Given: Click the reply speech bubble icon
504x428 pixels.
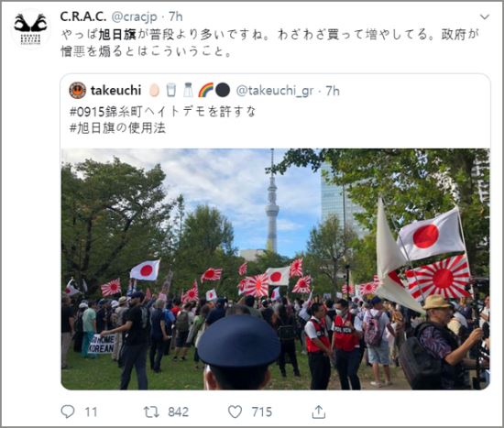Looking at the screenshot, I should 68,412.
